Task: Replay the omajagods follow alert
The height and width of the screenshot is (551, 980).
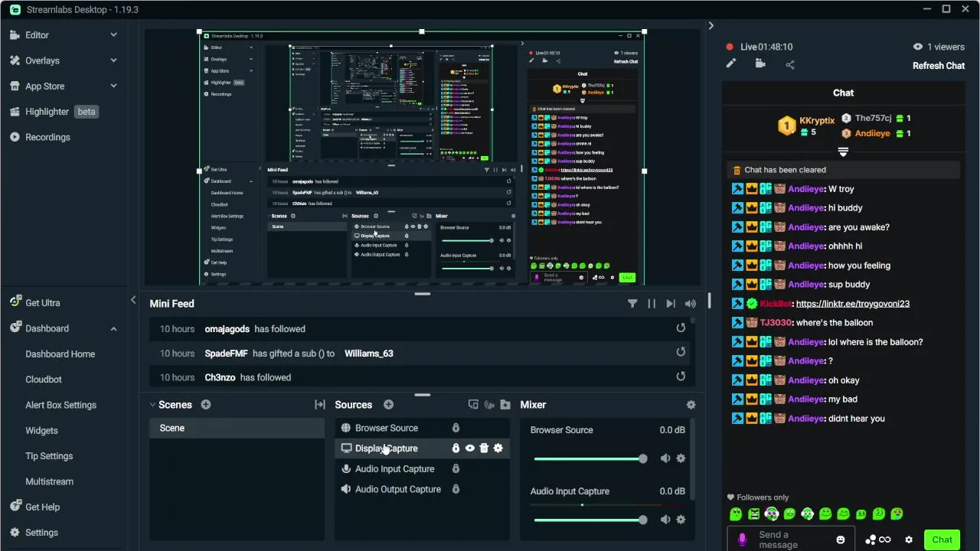Action: [681, 328]
